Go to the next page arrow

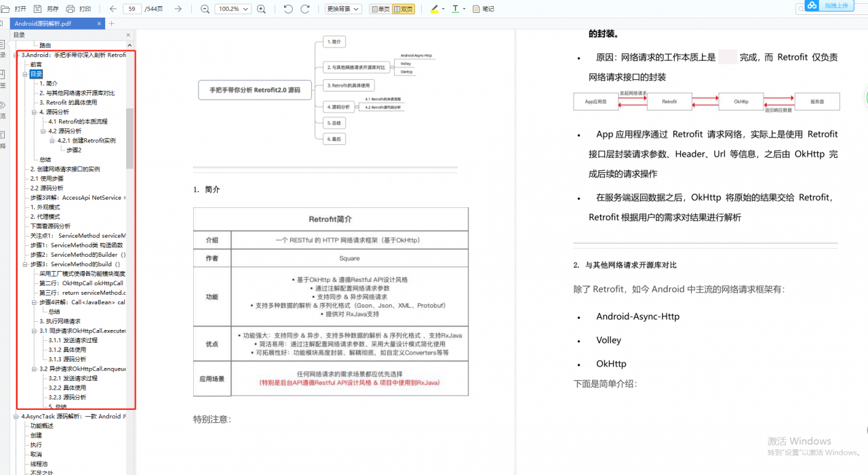click(x=178, y=9)
